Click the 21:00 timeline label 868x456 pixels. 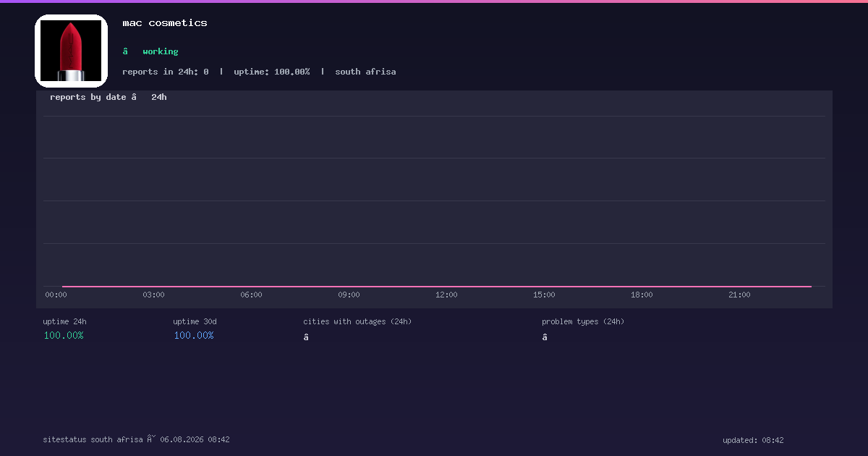click(739, 295)
